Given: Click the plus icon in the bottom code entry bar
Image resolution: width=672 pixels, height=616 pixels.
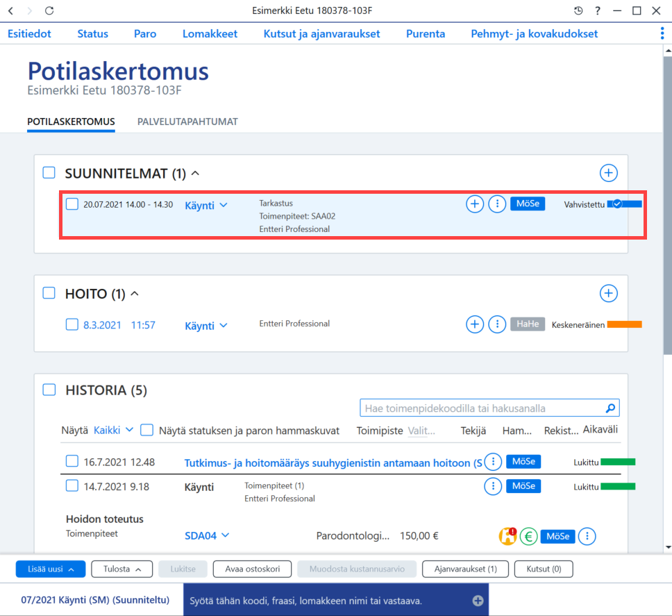Looking at the screenshot, I should (x=478, y=601).
